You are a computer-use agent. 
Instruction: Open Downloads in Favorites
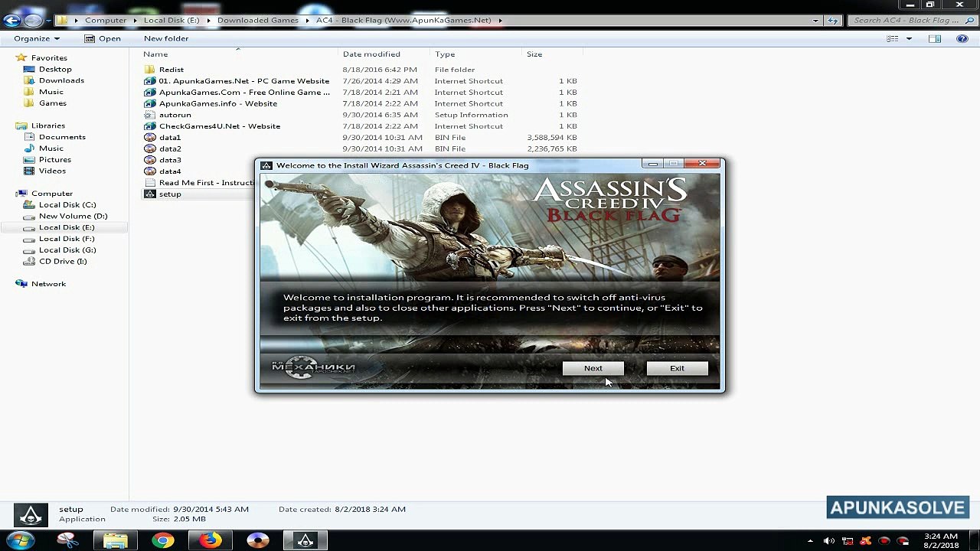(61, 80)
